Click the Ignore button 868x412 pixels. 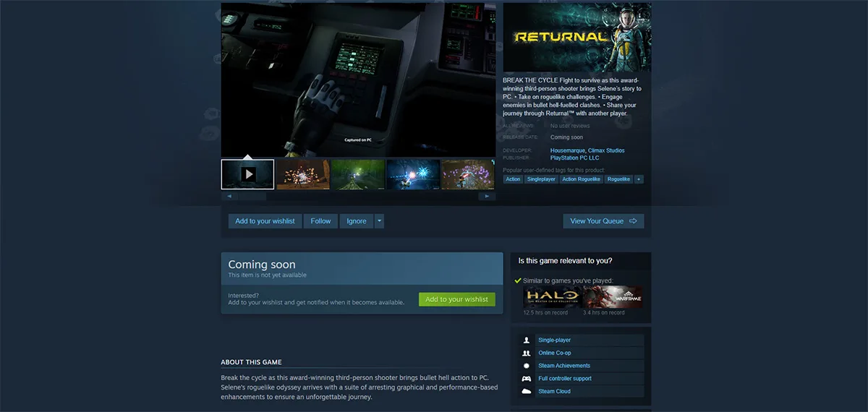357,221
